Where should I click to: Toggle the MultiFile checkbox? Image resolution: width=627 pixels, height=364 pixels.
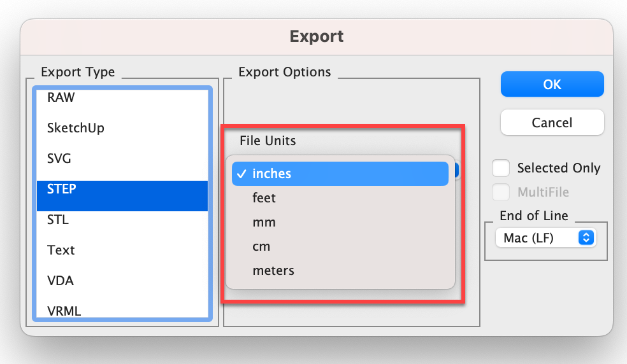(x=501, y=192)
